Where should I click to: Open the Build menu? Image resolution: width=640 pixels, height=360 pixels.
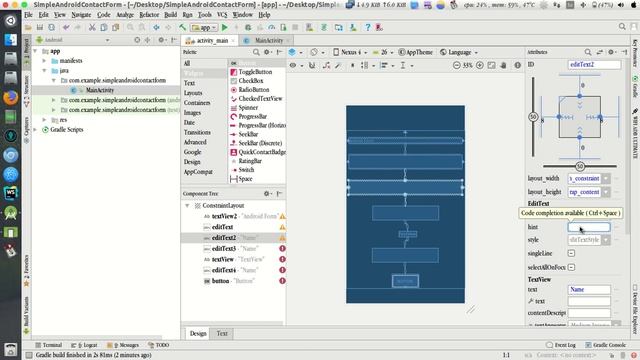(171, 15)
